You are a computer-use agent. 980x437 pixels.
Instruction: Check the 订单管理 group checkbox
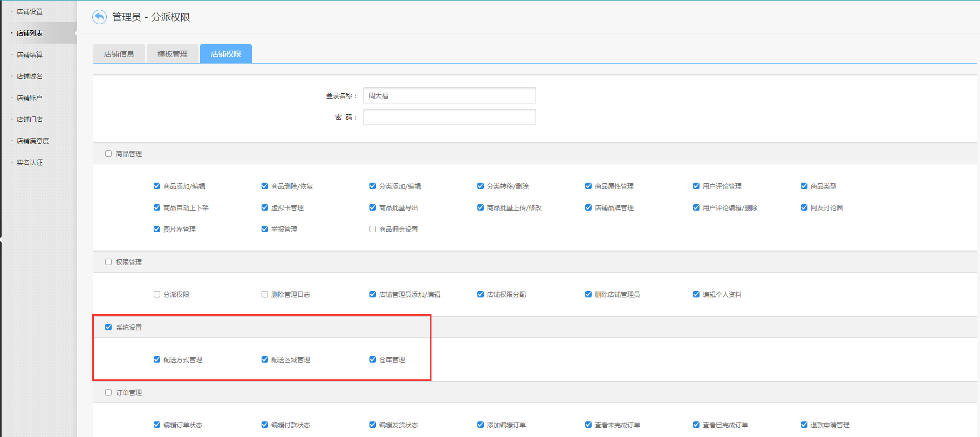[x=108, y=392]
